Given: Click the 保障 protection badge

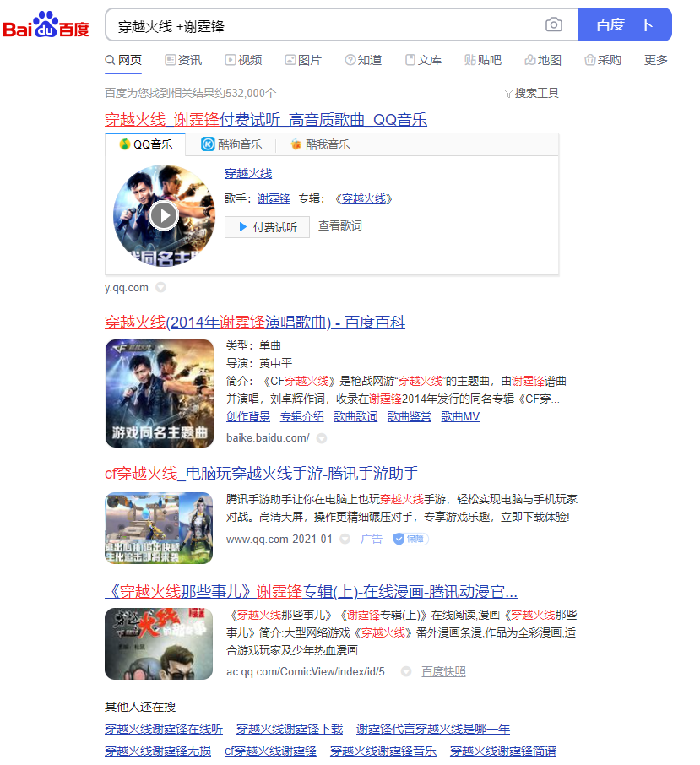Looking at the screenshot, I should coord(410,539).
